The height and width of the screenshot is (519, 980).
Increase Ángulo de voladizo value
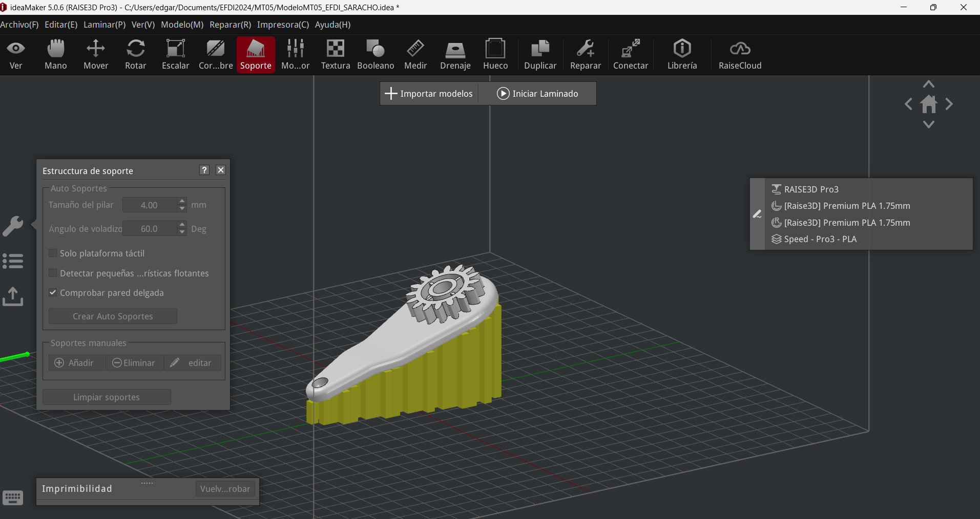182,225
